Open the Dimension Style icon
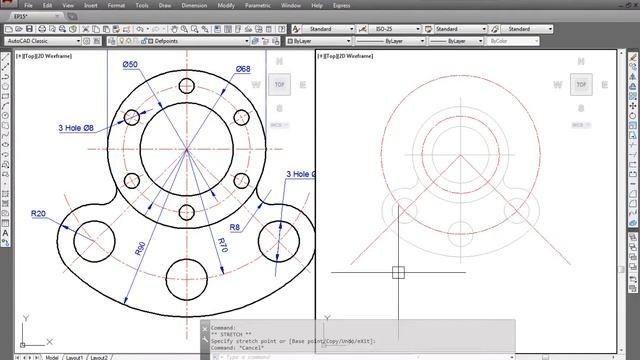 tap(362, 29)
